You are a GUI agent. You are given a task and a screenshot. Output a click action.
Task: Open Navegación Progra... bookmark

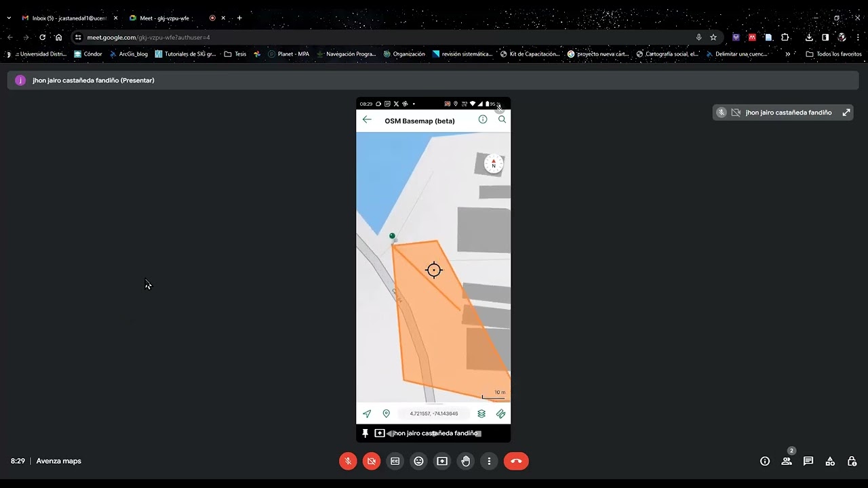point(346,54)
